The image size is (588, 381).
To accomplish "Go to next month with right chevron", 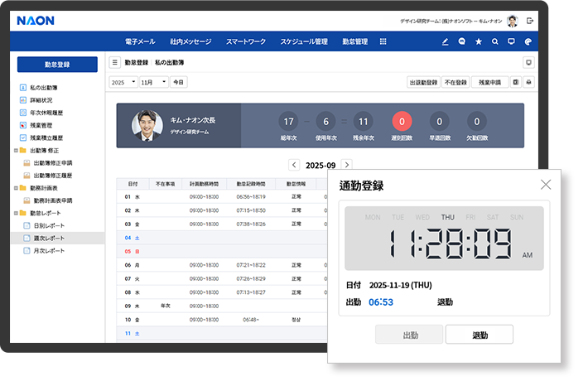I will coord(347,165).
